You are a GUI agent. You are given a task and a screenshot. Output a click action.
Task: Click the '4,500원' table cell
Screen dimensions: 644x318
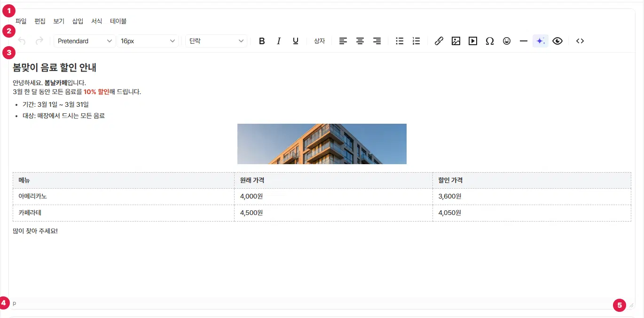click(333, 213)
